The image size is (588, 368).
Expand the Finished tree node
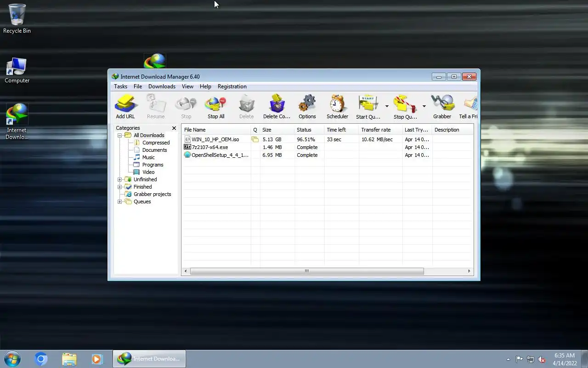coord(120,187)
